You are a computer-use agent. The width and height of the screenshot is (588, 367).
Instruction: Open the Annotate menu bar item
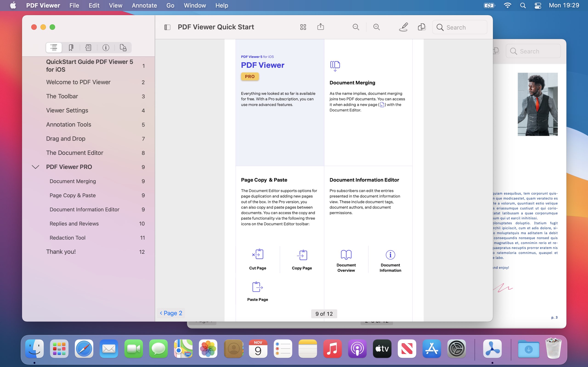pos(144,6)
